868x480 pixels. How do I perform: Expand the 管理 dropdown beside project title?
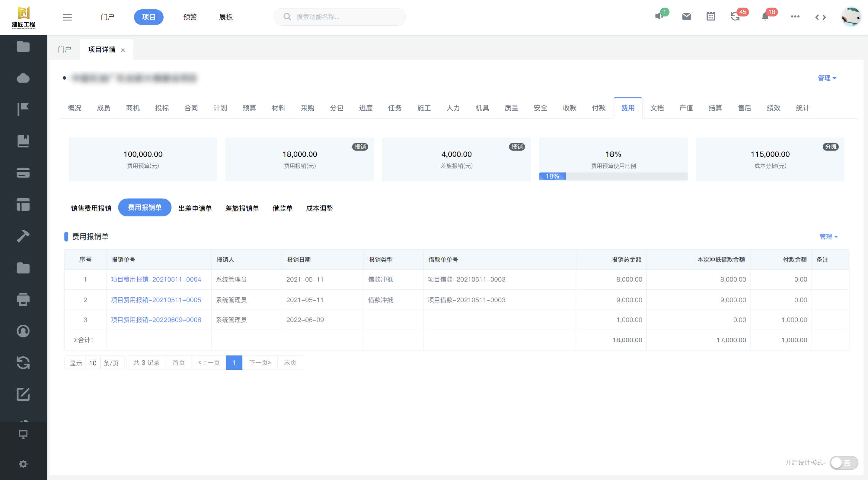pos(827,78)
